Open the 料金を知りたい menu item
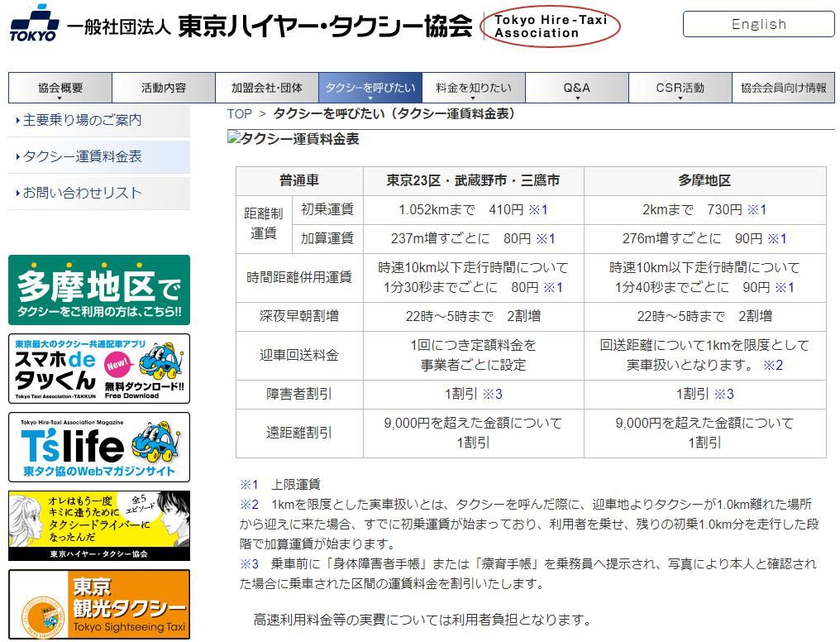The height and width of the screenshot is (642, 840). (473, 87)
